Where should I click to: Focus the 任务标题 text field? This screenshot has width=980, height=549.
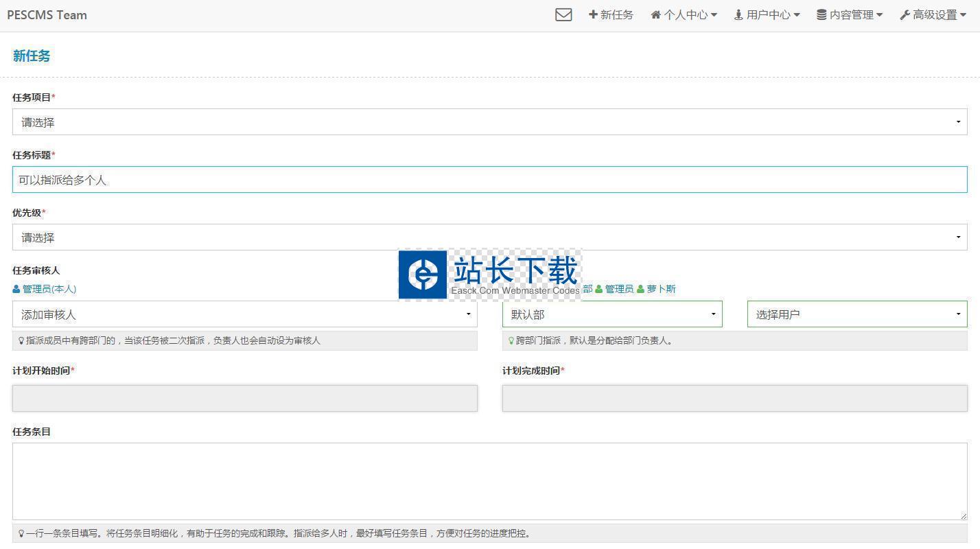(489, 180)
